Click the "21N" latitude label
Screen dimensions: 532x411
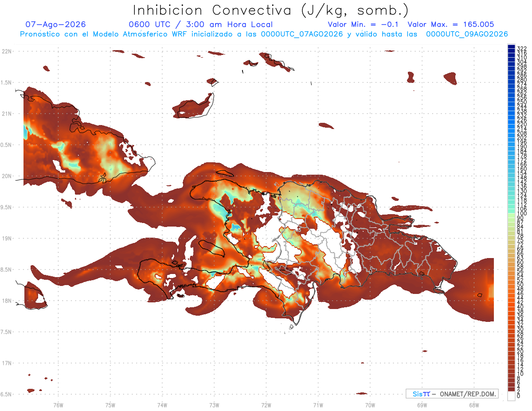8,114
